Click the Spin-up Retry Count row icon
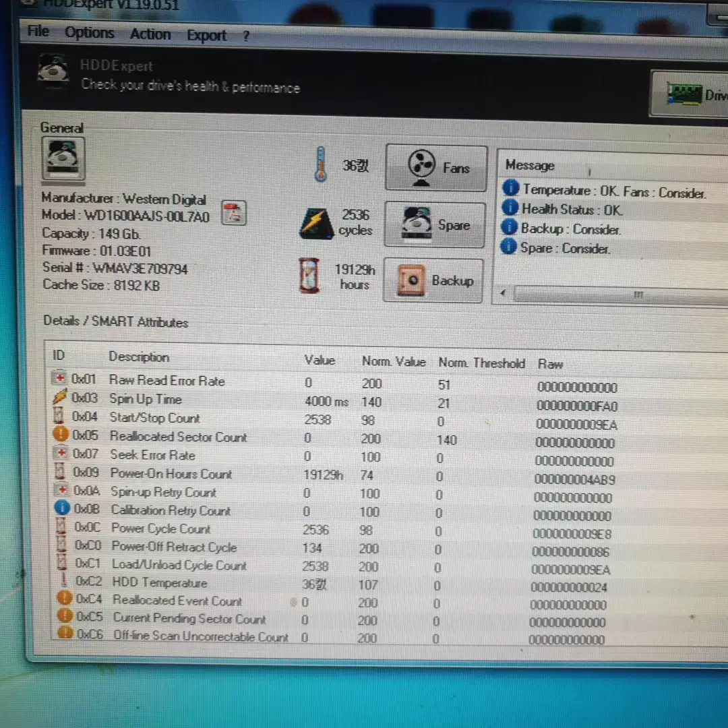The image size is (728, 728). click(x=61, y=489)
